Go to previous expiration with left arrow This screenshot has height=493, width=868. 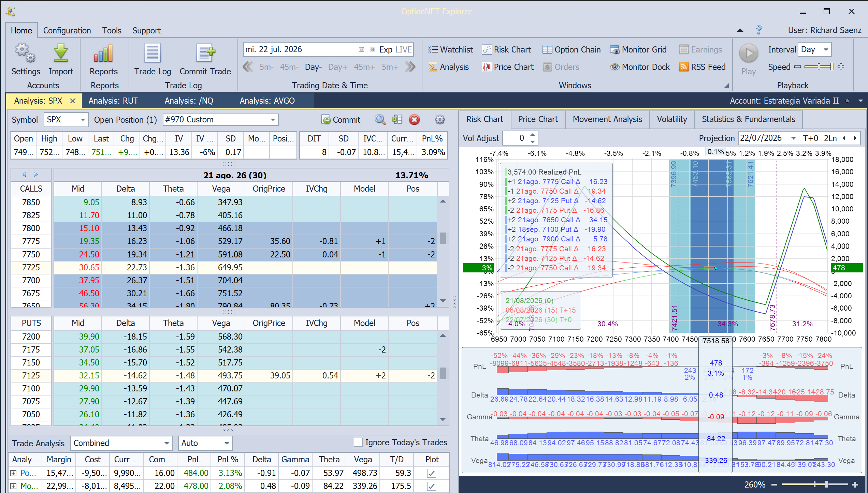(x=24, y=175)
